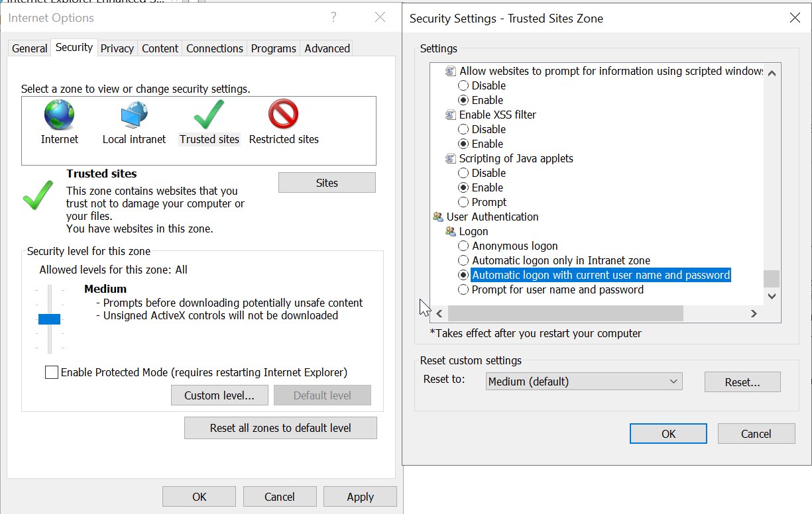Click the Enable XSS filter setting icon
The height and width of the screenshot is (514, 812).
coord(451,115)
